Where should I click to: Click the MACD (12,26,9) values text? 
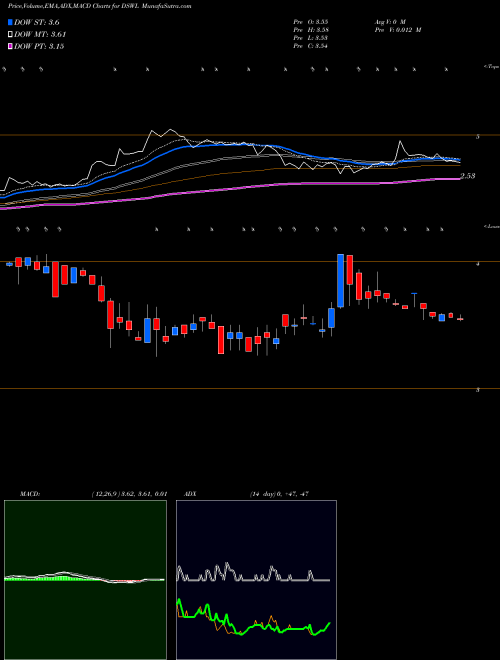pos(129,494)
